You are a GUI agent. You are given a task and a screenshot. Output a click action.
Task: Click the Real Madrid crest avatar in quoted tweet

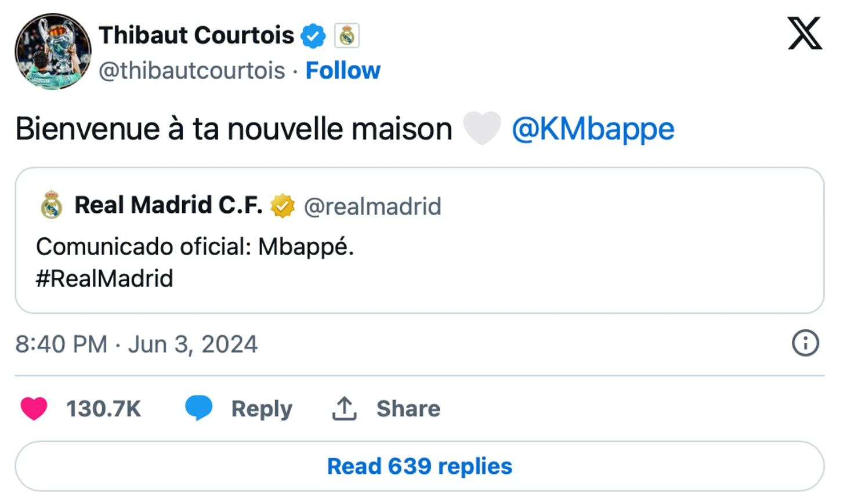pos(52,205)
